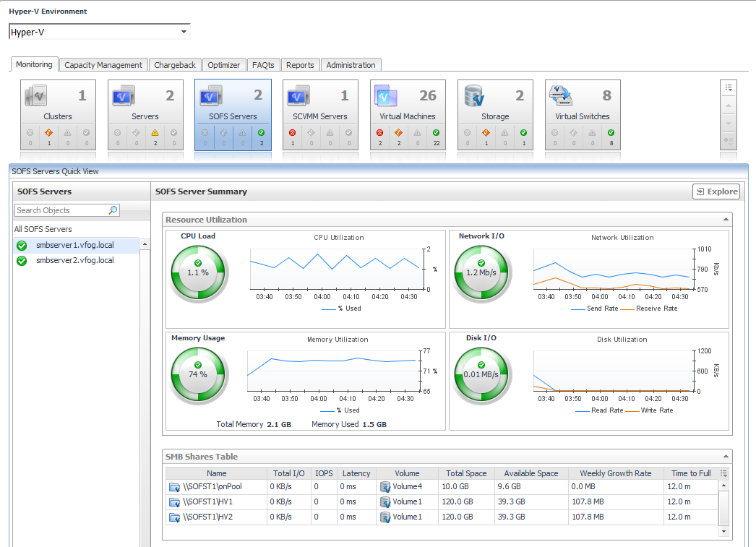Filter SOFS Servers by normal status icon

[262, 132]
